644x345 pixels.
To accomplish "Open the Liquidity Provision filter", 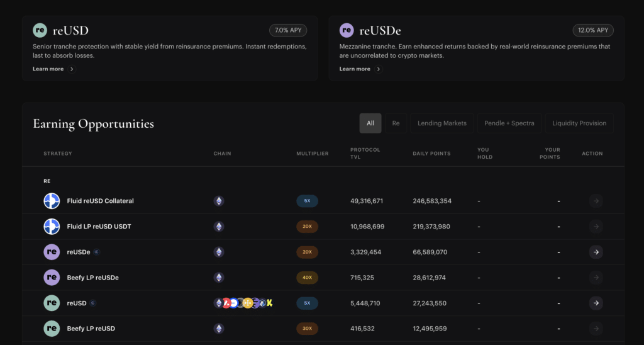I will 579,123.
